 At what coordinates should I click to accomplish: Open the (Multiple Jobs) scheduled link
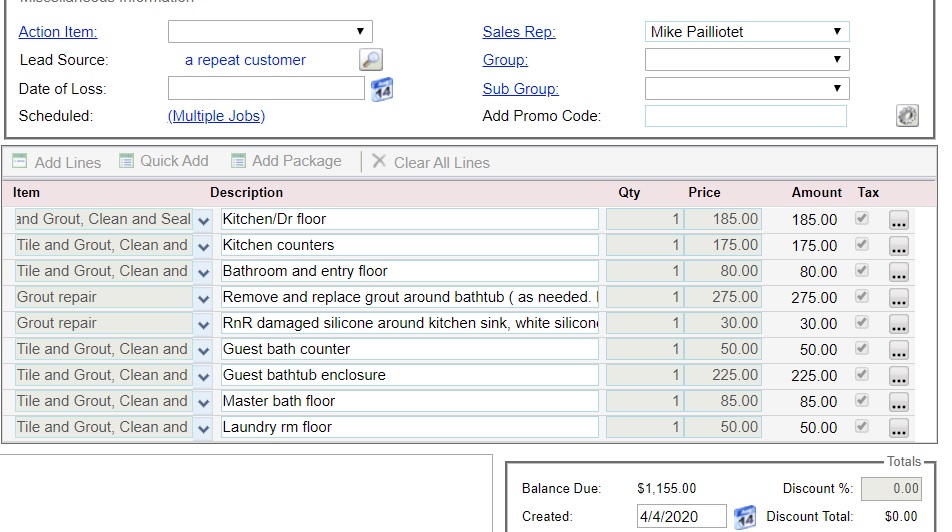(x=216, y=116)
